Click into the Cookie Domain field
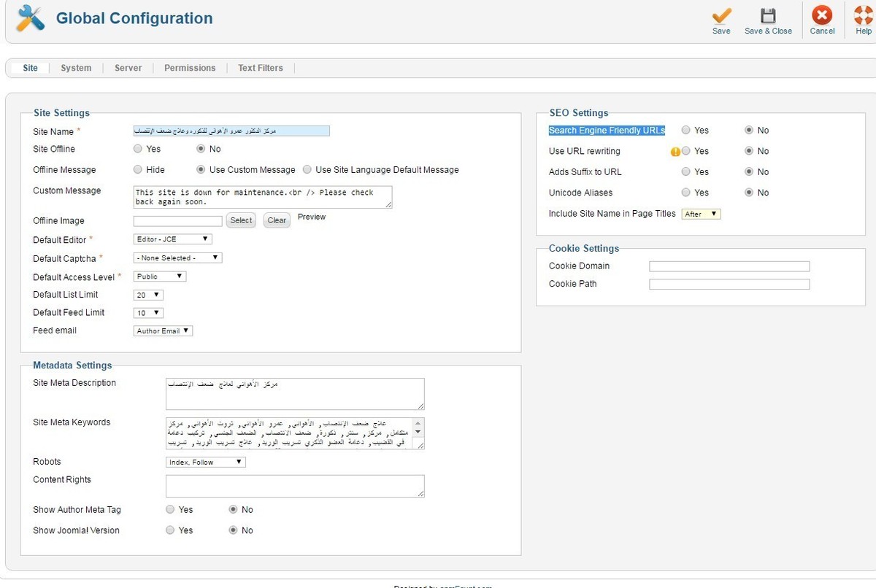This screenshot has width=876, height=588. (x=729, y=266)
